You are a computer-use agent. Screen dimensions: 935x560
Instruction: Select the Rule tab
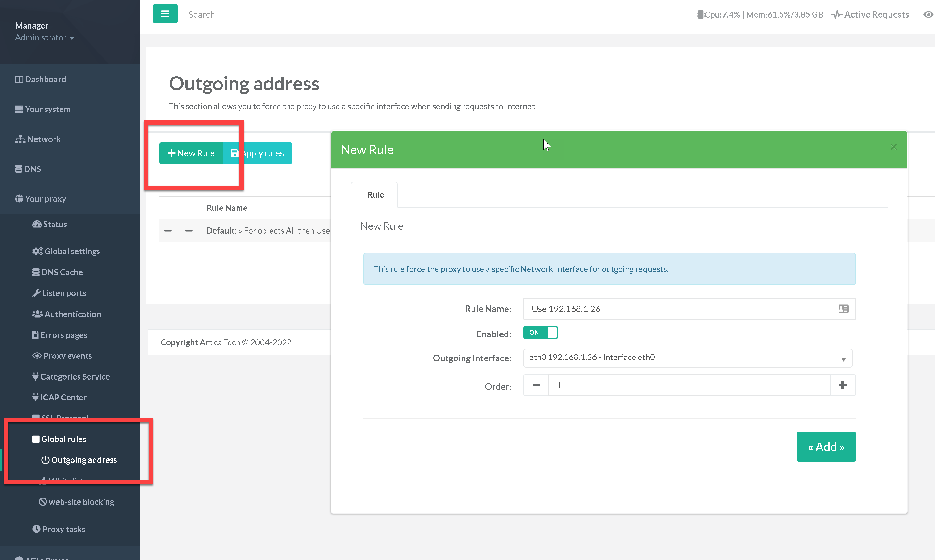tap(375, 195)
